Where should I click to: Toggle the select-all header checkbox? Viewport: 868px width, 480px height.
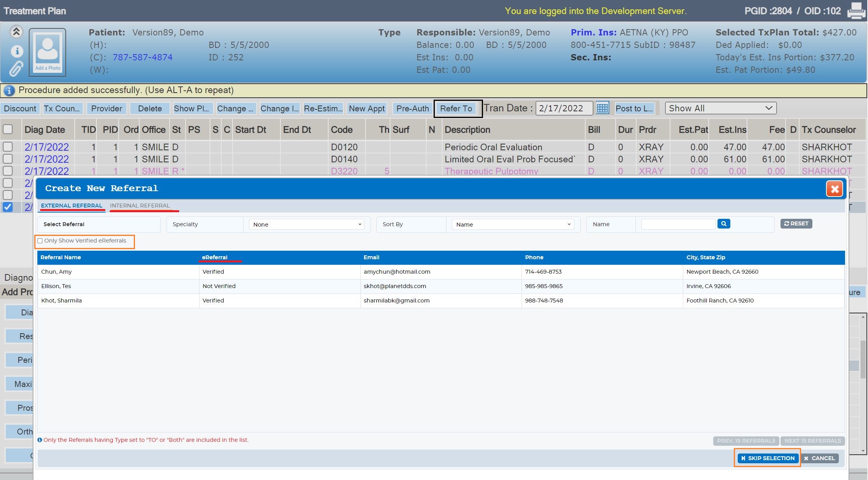click(x=8, y=129)
